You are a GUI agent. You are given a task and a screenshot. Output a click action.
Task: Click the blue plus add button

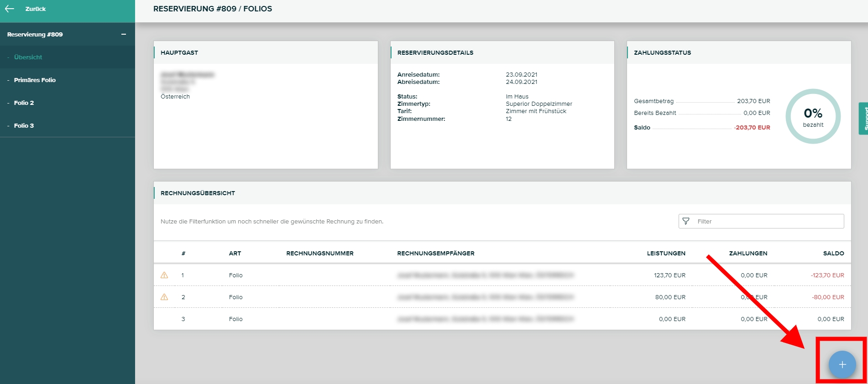[842, 364]
